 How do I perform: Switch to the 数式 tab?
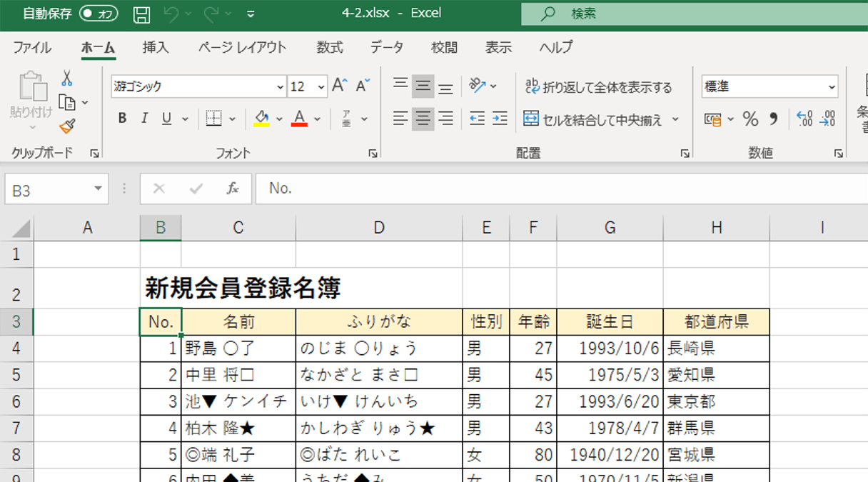pyautogui.click(x=330, y=48)
